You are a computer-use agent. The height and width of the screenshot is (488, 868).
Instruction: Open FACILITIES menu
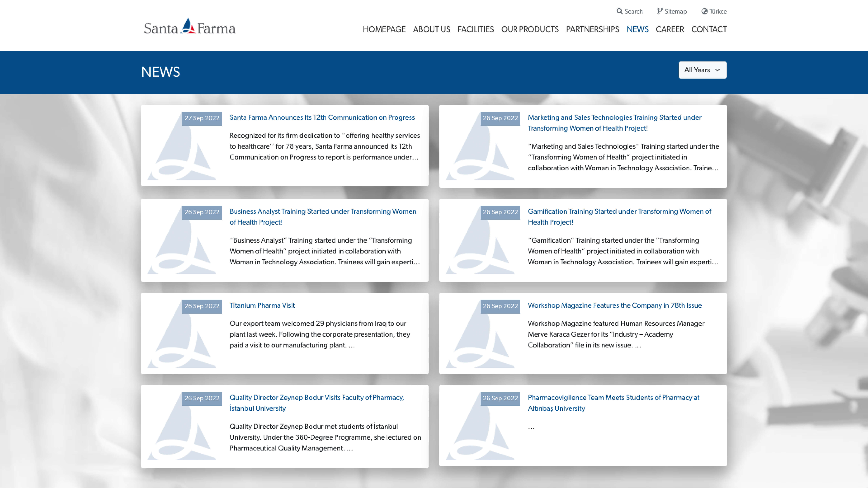475,29
